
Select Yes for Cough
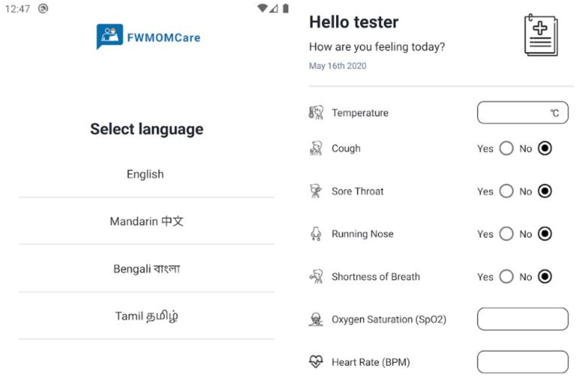point(506,148)
